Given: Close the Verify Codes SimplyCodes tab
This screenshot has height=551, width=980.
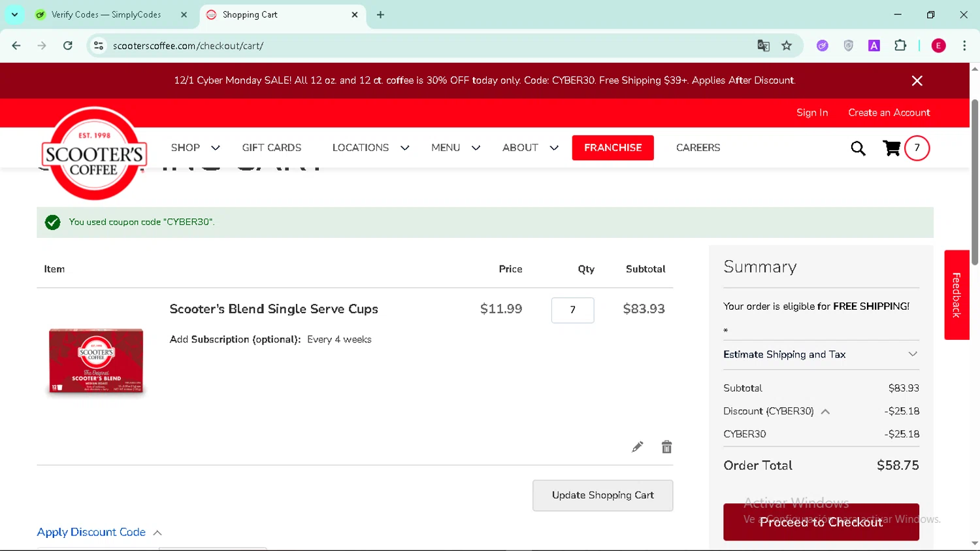Looking at the screenshot, I should [x=184, y=14].
